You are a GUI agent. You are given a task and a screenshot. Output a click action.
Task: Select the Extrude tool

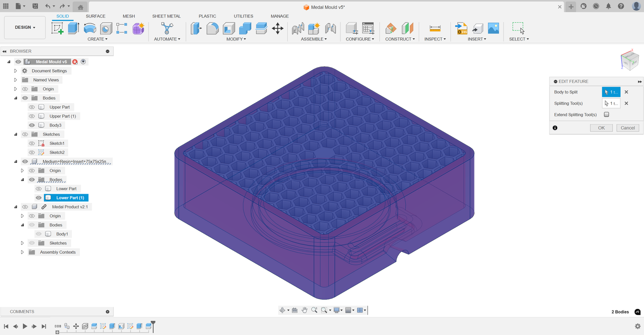[x=73, y=28]
